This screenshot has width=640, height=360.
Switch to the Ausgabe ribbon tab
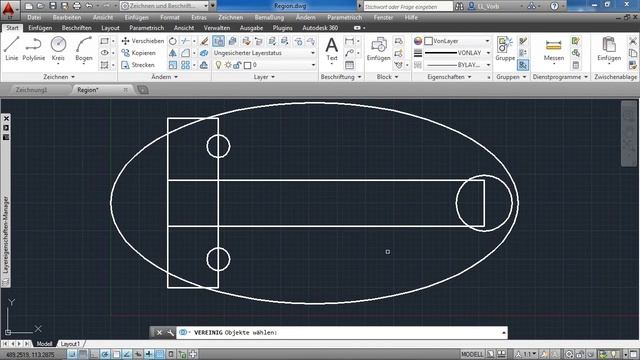pyautogui.click(x=251, y=28)
